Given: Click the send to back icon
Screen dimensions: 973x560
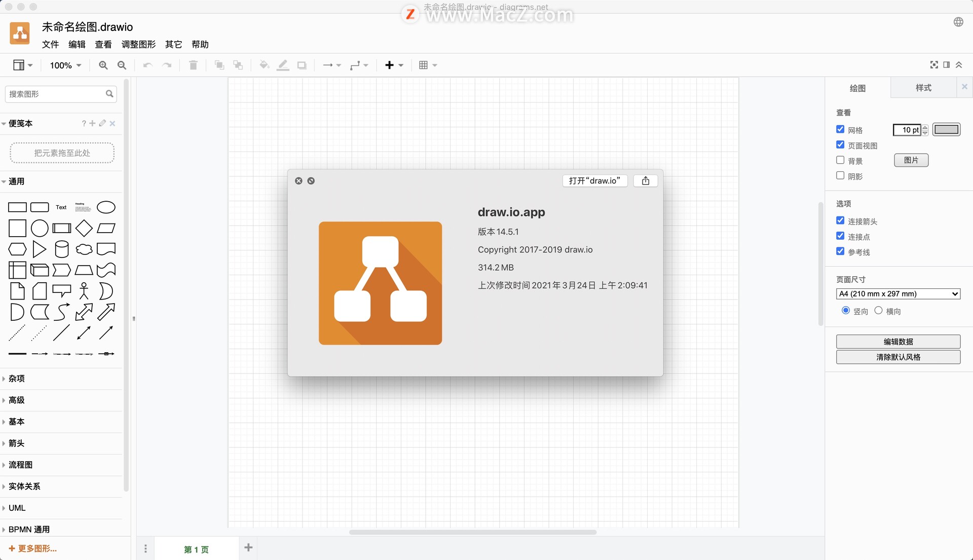Looking at the screenshot, I should point(238,65).
